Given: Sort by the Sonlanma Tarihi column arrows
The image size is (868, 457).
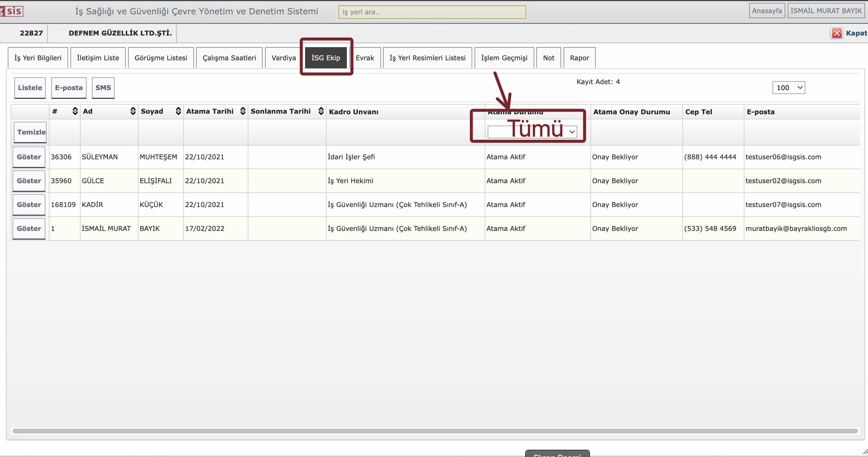Looking at the screenshot, I should pyautogui.click(x=321, y=111).
